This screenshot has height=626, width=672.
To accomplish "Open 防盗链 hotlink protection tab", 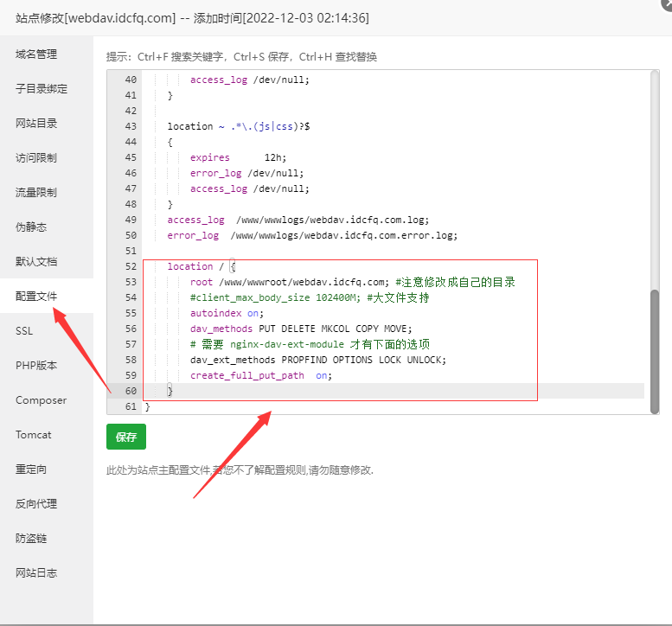I will [31, 539].
